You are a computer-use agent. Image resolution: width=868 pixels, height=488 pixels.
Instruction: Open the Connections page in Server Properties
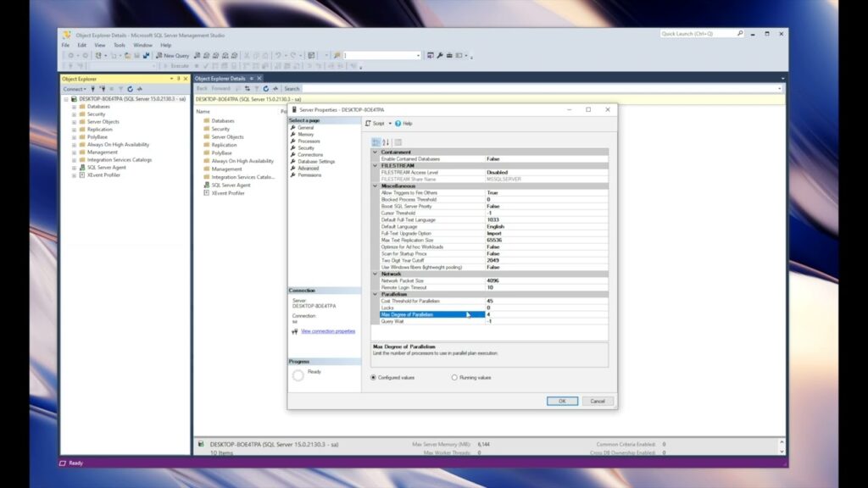tap(310, 155)
